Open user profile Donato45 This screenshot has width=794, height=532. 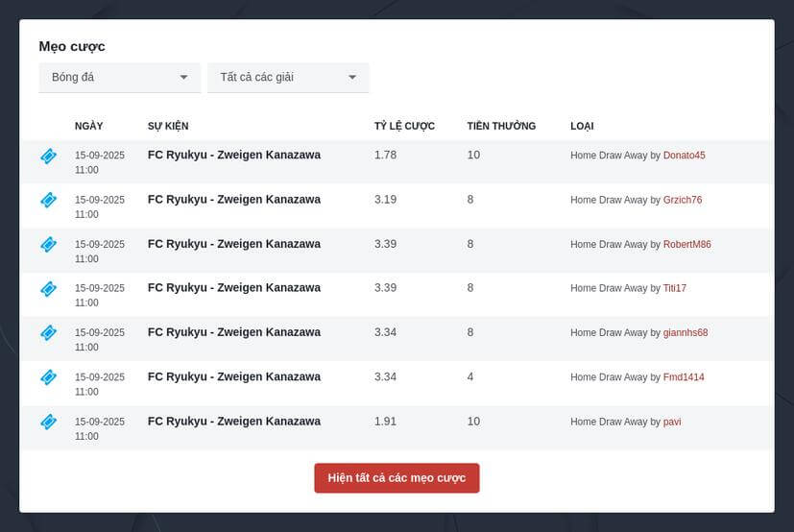[685, 156]
